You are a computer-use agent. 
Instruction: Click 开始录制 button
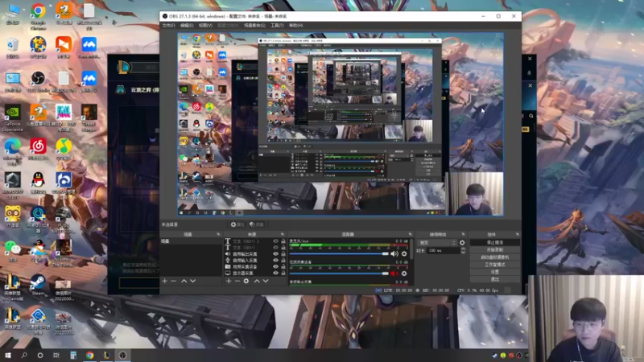point(494,250)
